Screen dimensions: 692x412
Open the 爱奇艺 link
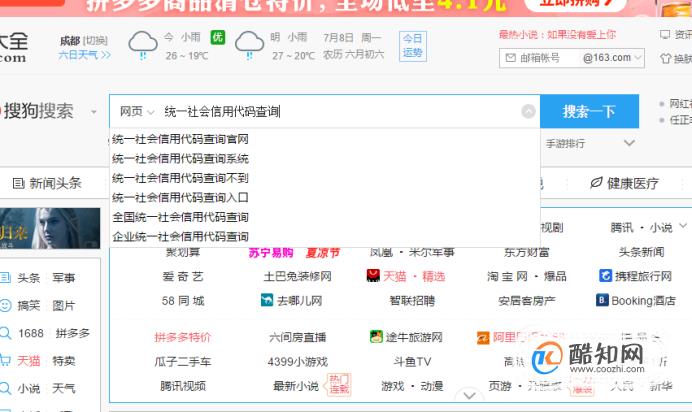click(183, 276)
